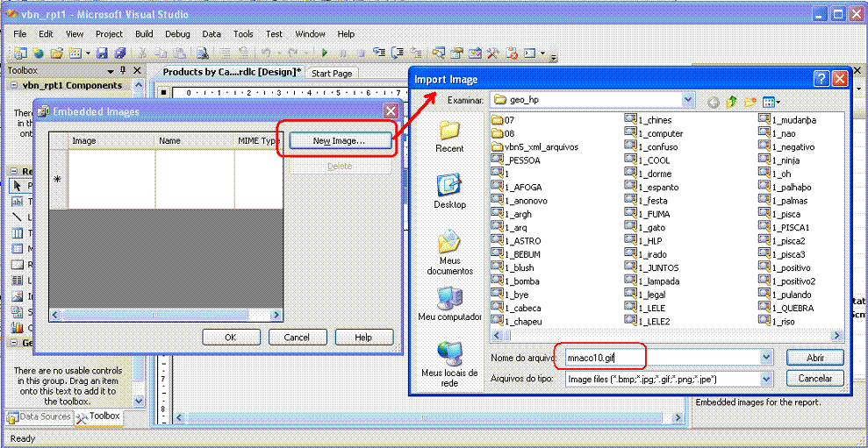Select the 1_gato image file
Screen dimensions: 868x448
pos(645,227)
